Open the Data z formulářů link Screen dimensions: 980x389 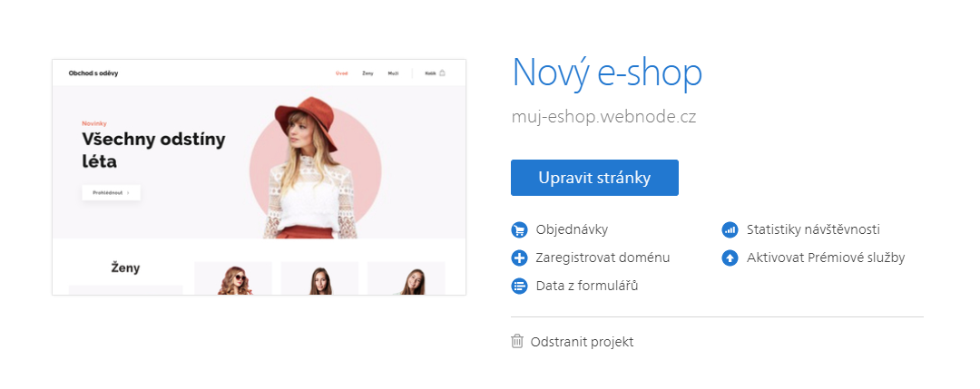point(587,286)
